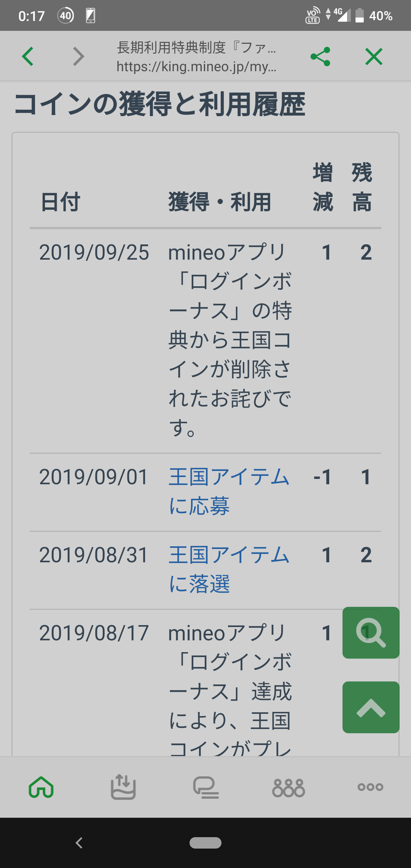The height and width of the screenshot is (868, 411).
Task: Open the chat bubbles tab in bottom bar
Action: pos(206,787)
